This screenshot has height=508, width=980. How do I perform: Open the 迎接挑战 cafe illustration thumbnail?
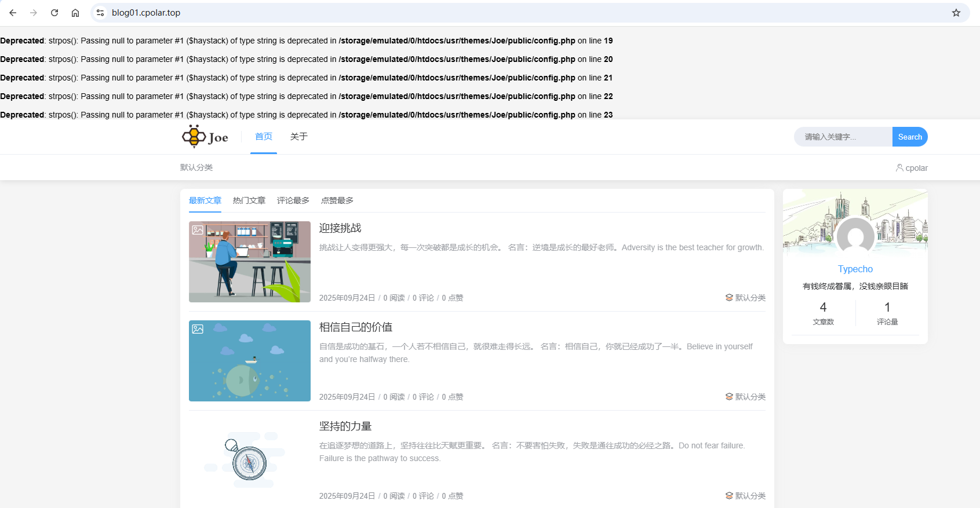pyautogui.click(x=250, y=262)
